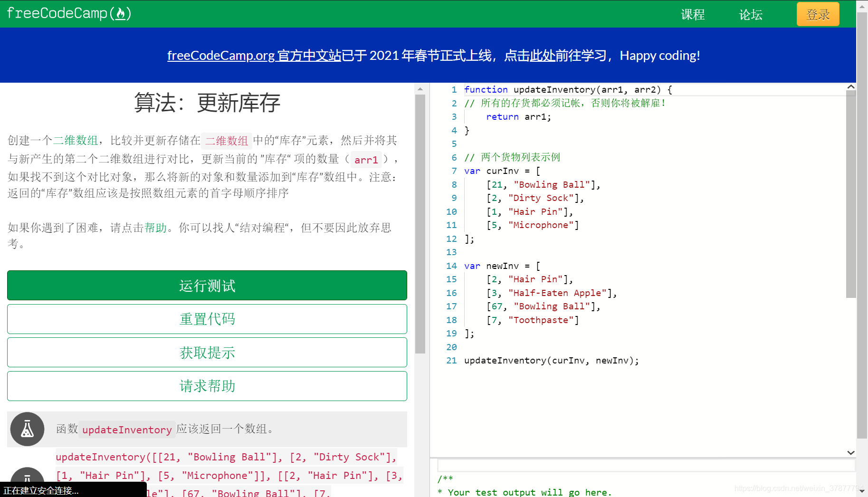
Task: Click the 算法：更新库存 heading
Action: 207,103
